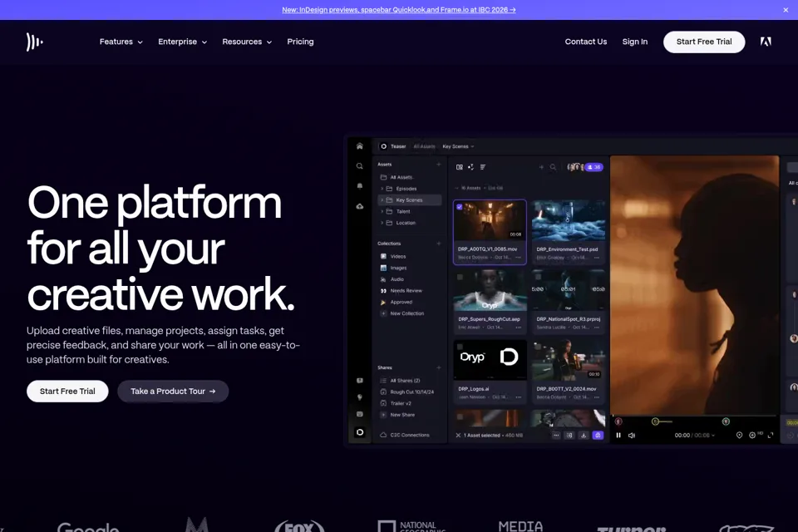Click the plus icon beside Assets heading
Viewport: 798px width, 532px height.
[439, 165]
